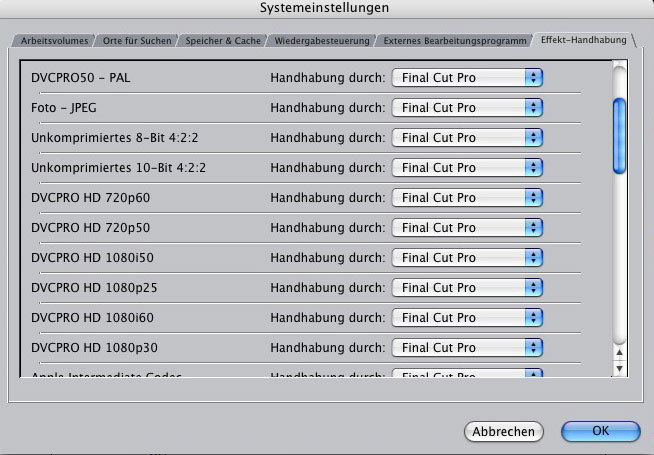Viewport: 654px width, 455px height.
Task: Click the blue vertical scrollbar thumb
Action: click(x=619, y=134)
